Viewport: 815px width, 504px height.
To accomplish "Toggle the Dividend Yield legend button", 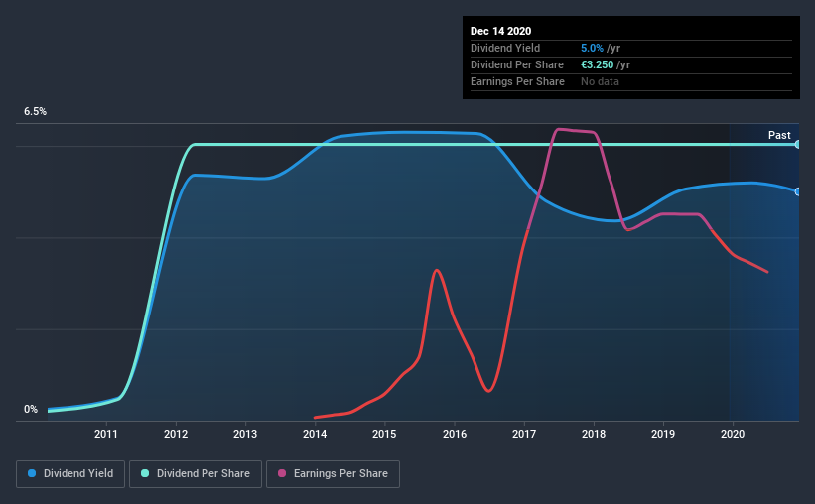I will click(70, 474).
